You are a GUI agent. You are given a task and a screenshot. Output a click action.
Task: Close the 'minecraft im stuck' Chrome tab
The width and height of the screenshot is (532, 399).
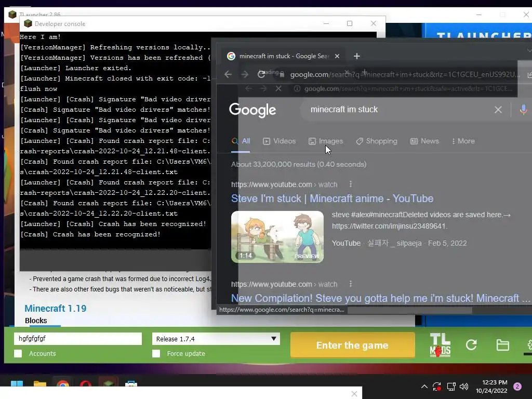[x=337, y=56]
